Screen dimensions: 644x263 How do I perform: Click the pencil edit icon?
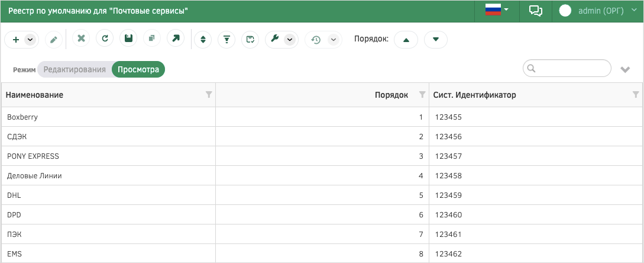53,40
